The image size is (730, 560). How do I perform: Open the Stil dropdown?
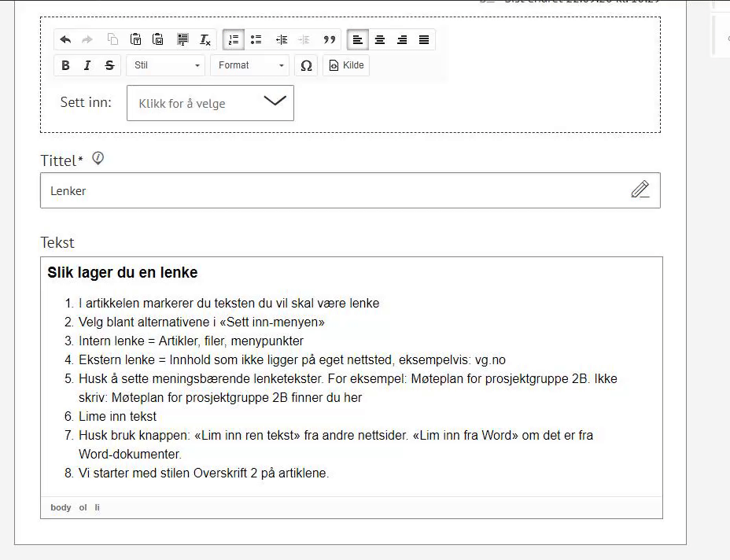pos(166,65)
